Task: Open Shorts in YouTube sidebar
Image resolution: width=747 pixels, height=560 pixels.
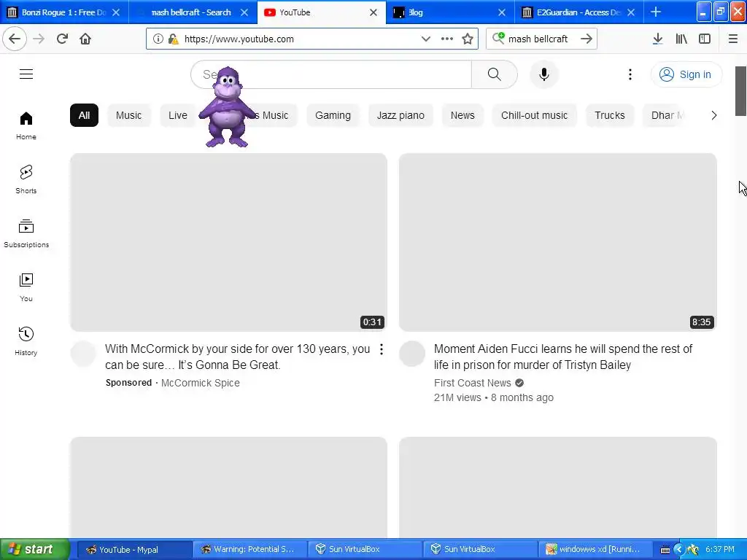Action: [x=26, y=179]
